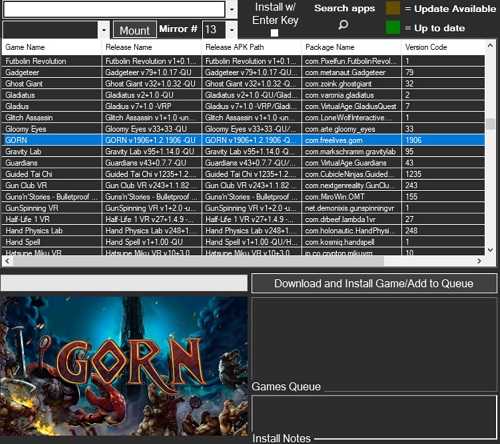This screenshot has height=444, width=500.
Task: Click the Search apps magnifier icon
Action: pyautogui.click(x=343, y=24)
